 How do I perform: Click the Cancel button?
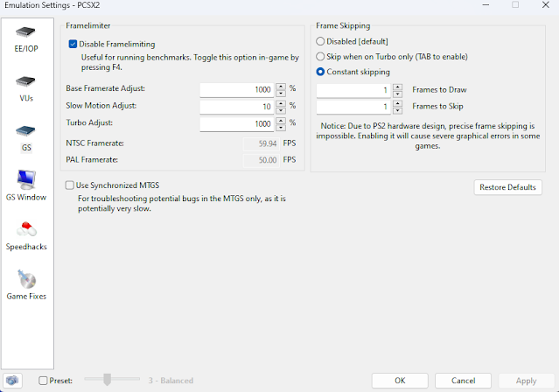pyautogui.click(x=463, y=381)
